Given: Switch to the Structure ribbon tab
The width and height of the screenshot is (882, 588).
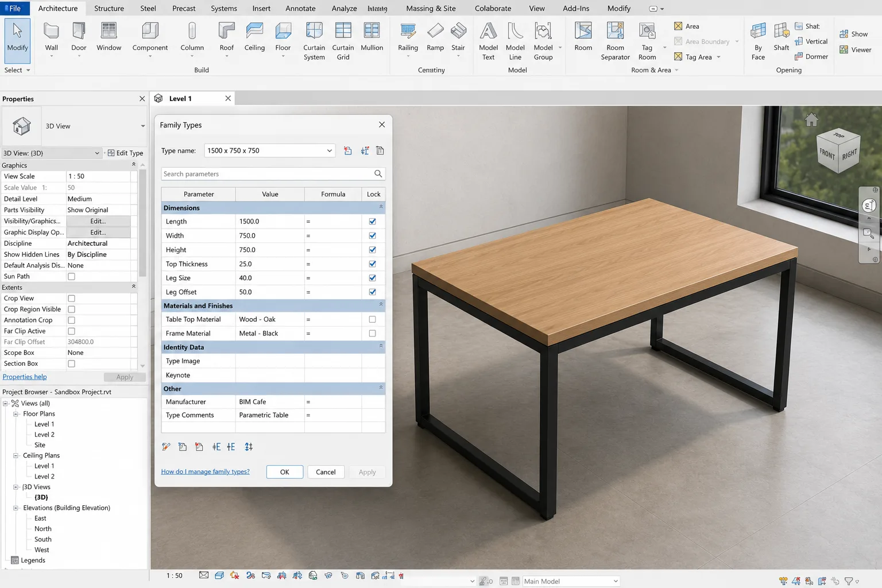Looking at the screenshot, I should tap(109, 8).
